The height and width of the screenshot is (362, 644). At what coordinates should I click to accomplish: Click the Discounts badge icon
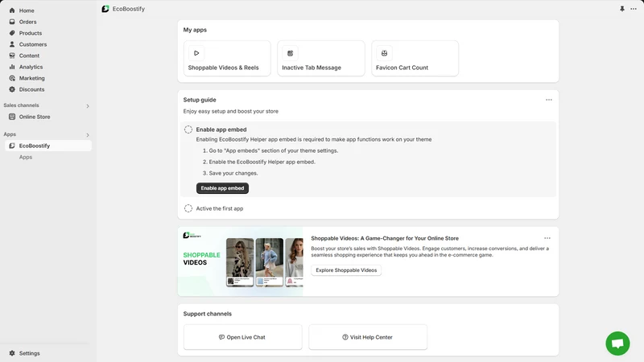pos(12,89)
